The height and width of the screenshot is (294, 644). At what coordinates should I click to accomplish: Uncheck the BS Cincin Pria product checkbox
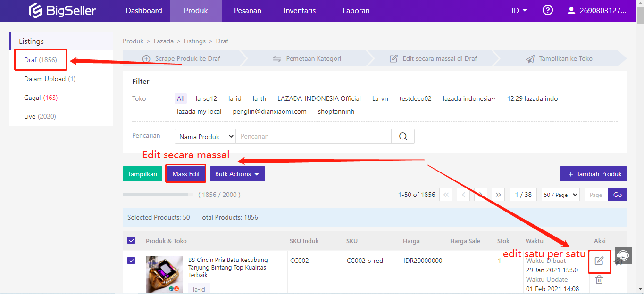click(131, 260)
